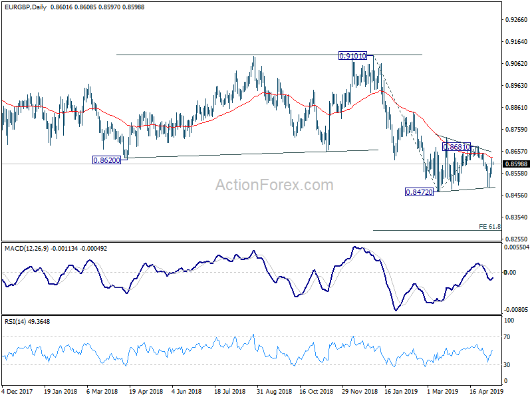Click the 0.89630 price axis value
Screen dimensions: 532x399
click(517, 86)
